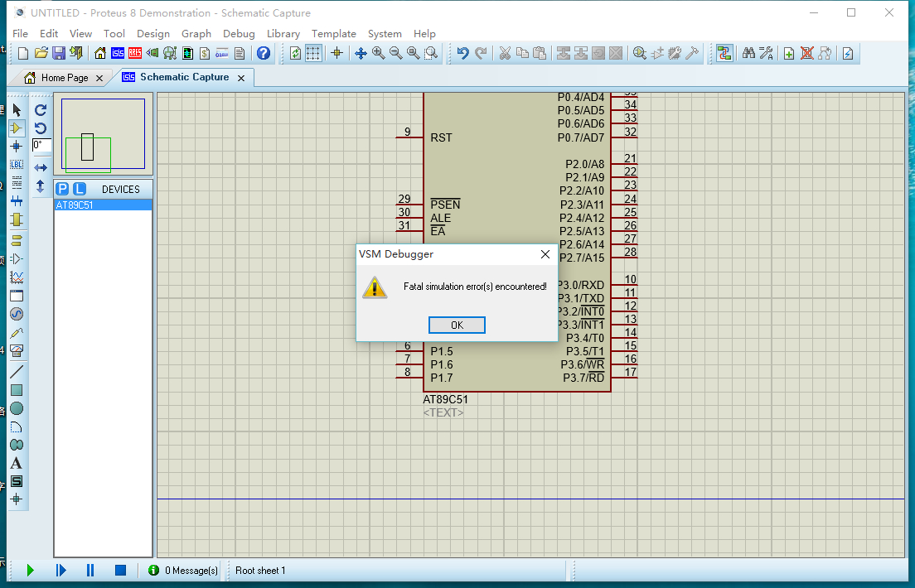Screen dimensions: 915x588
Task: Stop the running simulation
Action: pos(120,570)
